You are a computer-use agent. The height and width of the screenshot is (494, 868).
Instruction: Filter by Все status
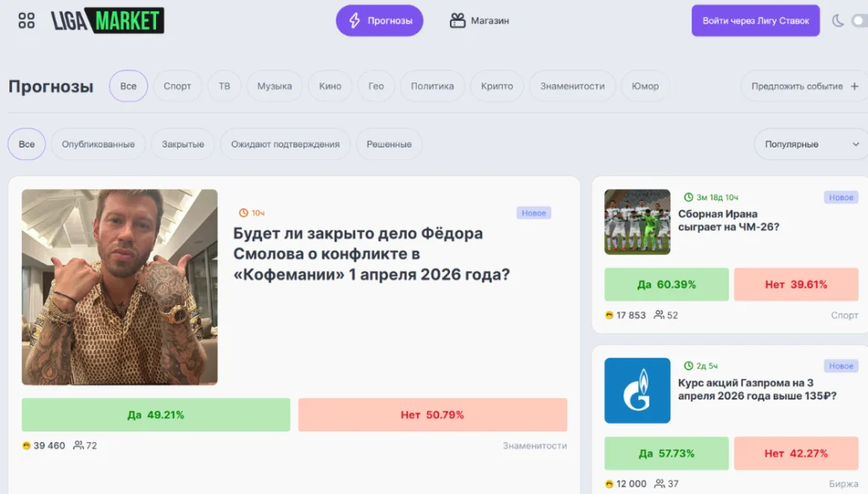[26, 144]
